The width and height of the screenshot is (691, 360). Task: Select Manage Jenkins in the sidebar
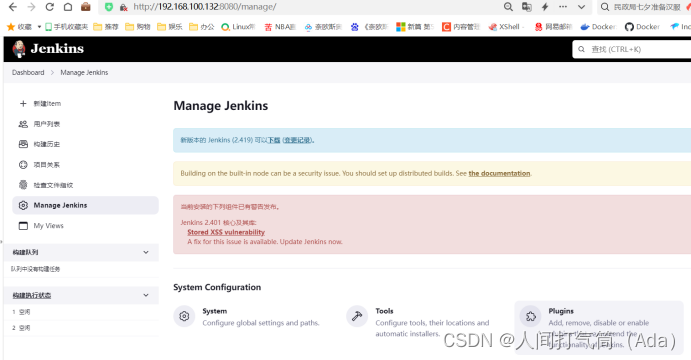[85, 205]
